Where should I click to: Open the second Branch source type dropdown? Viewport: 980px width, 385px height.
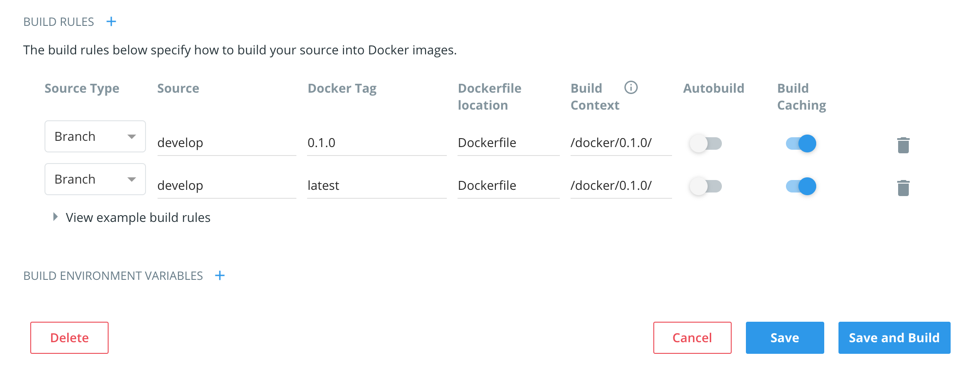[95, 179]
